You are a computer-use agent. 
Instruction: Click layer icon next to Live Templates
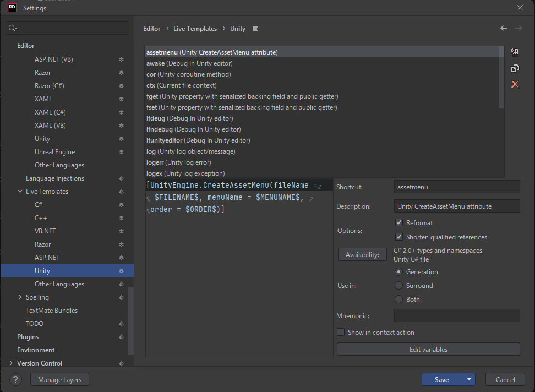tap(121, 192)
